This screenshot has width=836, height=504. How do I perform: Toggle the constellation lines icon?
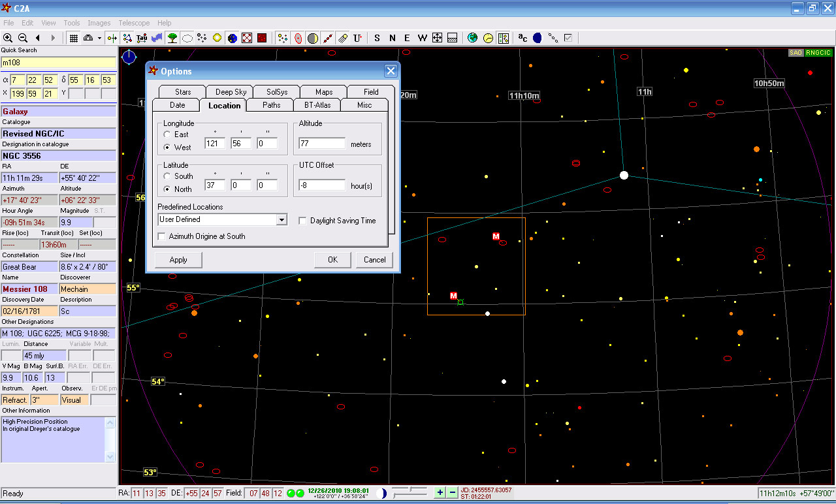[x=127, y=38]
